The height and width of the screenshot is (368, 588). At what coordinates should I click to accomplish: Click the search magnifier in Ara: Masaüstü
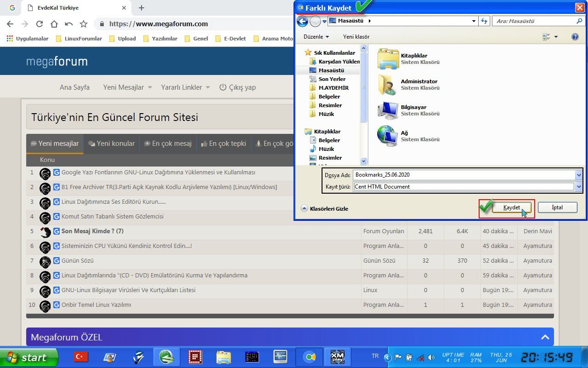click(579, 21)
